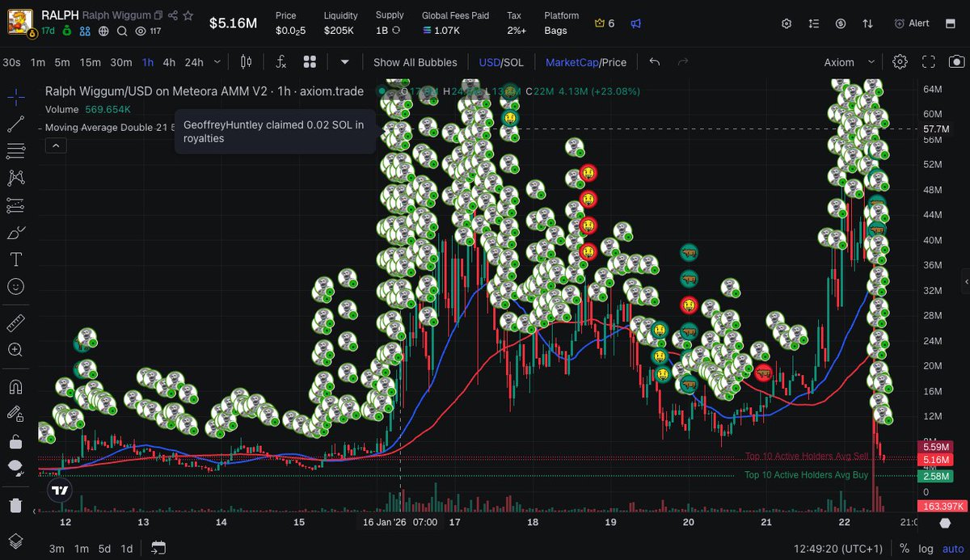Open the token website globe icon
Viewport: 970px width, 560px height.
(x=103, y=31)
